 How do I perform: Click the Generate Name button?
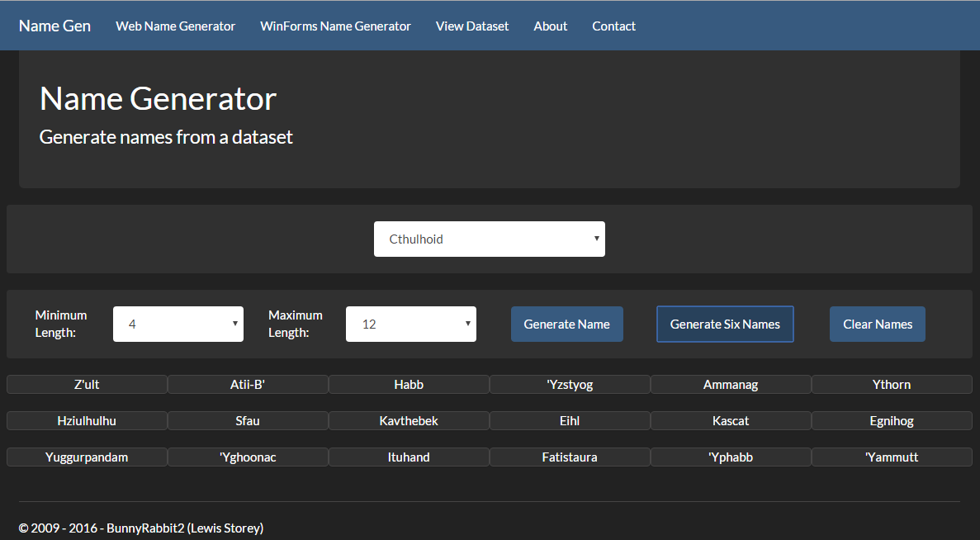566,324
